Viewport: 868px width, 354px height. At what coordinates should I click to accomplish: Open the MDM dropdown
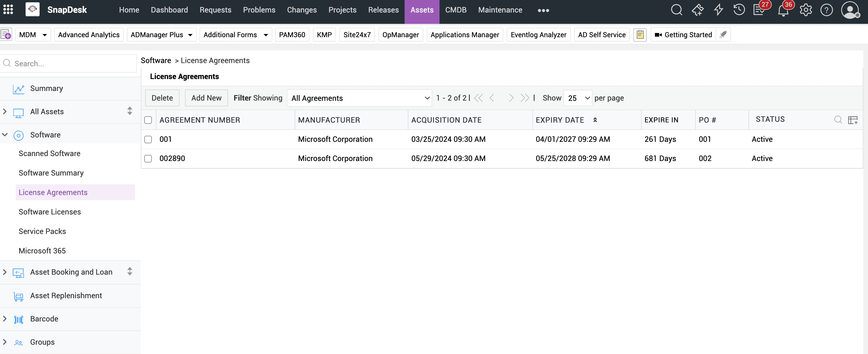tap(33, 35)
